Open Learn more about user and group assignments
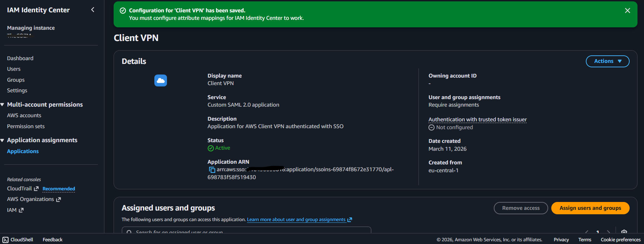644x244 pixels. [x=296, y=220]
